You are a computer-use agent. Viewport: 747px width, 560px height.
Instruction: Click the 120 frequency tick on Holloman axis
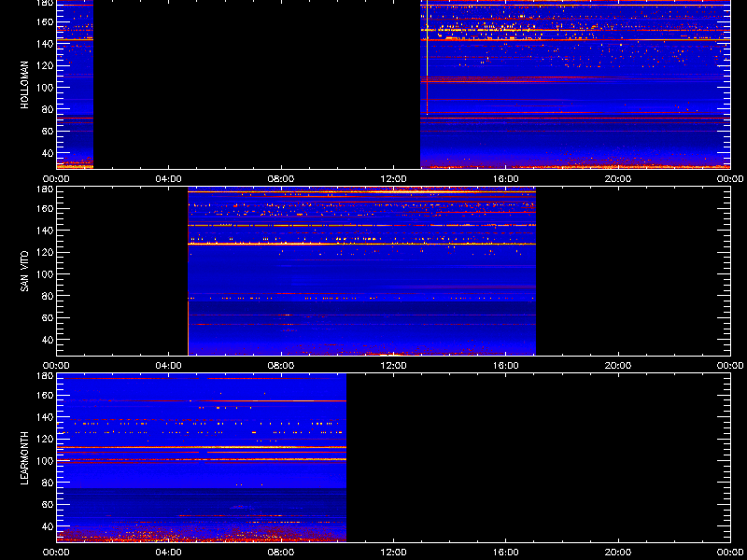tap(46, 65)
